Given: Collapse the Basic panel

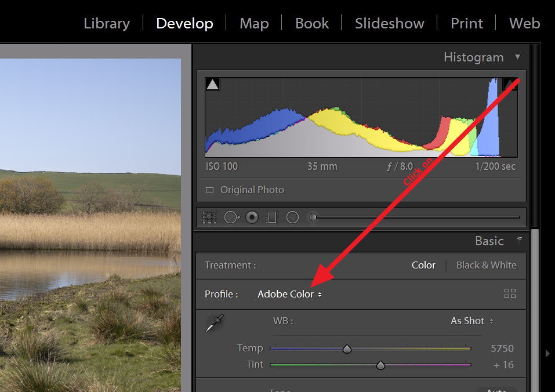Looking at the screenshot, I should (x=519, y=241).
